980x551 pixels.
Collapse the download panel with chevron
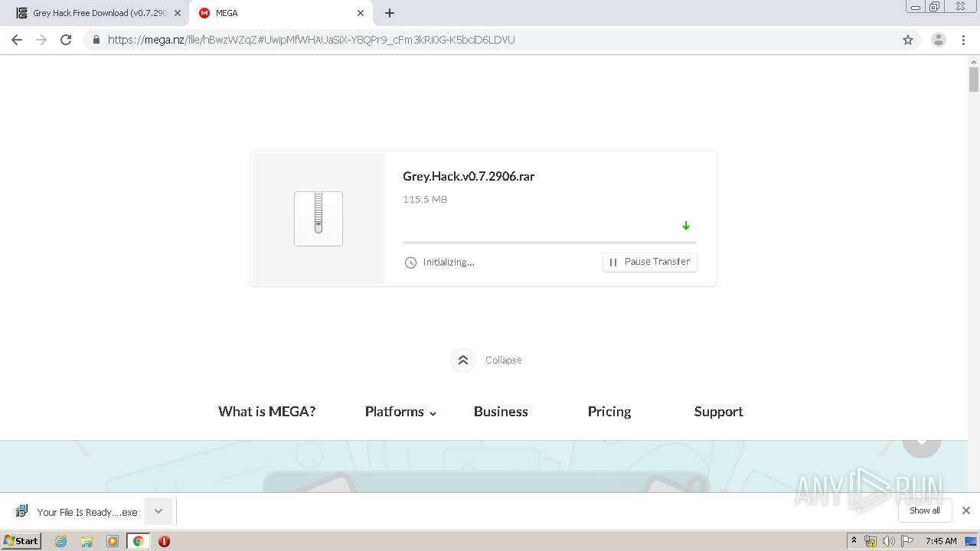463,360
